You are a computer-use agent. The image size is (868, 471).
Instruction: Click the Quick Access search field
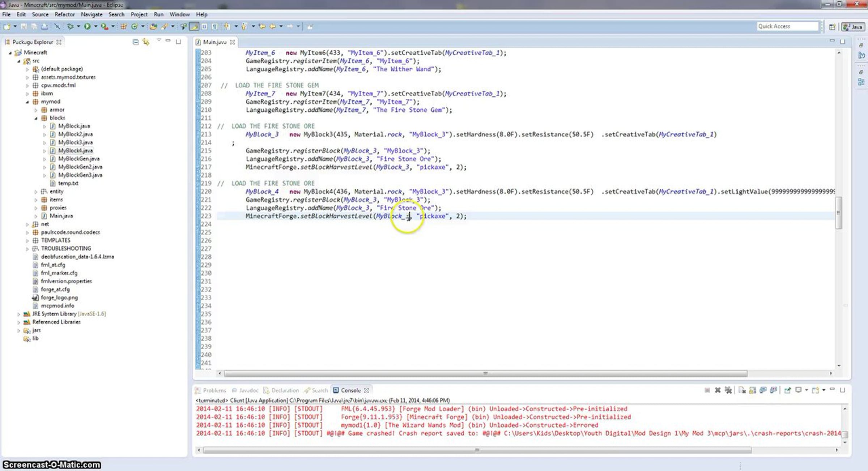click(x=787, y=26)
